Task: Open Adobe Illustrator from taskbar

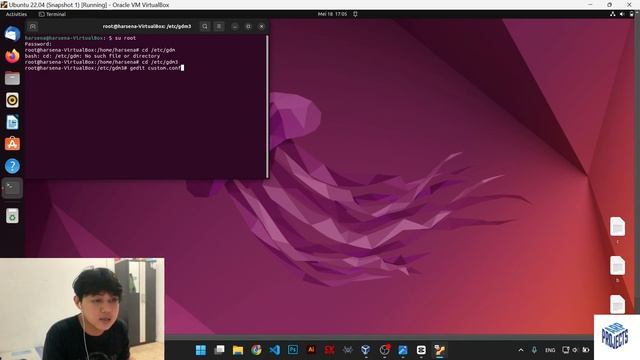Action: pos(311,350)
